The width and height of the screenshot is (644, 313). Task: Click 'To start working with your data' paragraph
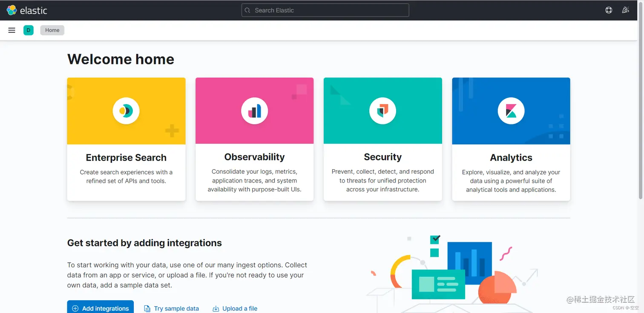tap(187, 275)
